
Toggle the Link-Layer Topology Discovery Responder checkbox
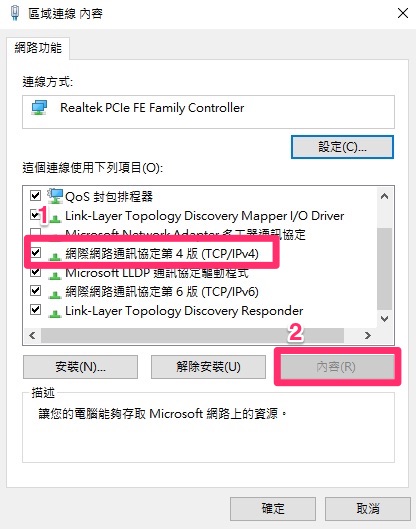click(x=35, y=309)
